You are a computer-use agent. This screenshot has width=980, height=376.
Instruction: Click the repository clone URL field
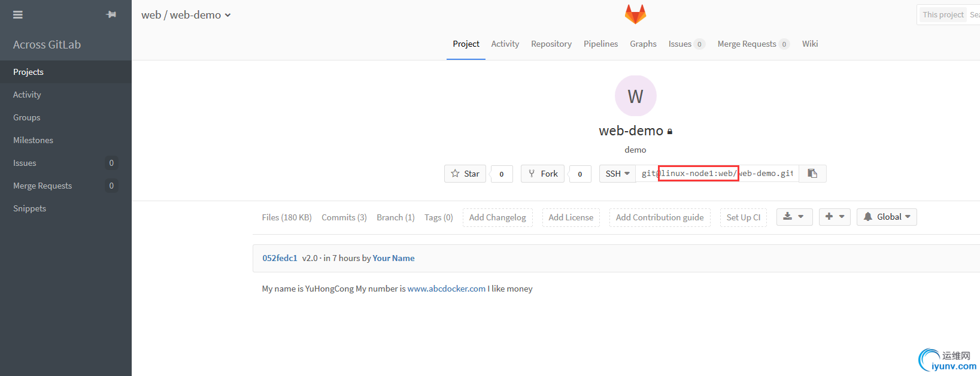[x=717, y=174]
